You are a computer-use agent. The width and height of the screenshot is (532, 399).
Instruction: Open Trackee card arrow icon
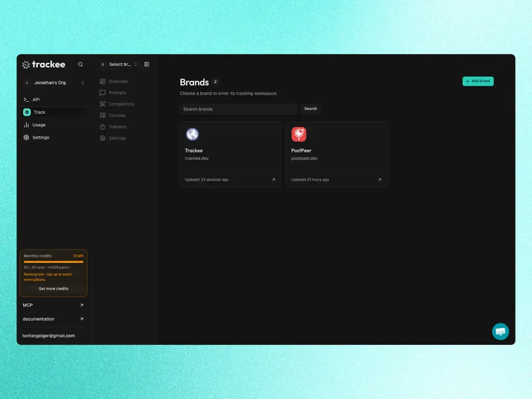(x=274, y=180)
